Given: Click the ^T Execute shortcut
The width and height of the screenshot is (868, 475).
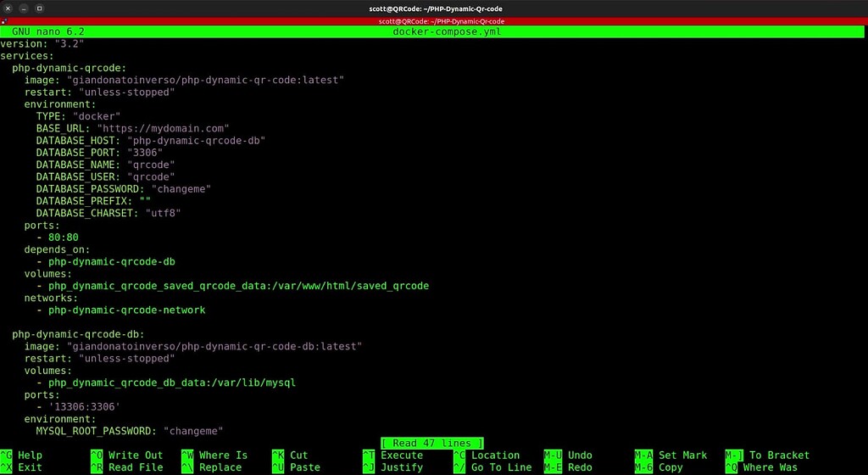Looking at the screenshot, I should pos(392,455).
